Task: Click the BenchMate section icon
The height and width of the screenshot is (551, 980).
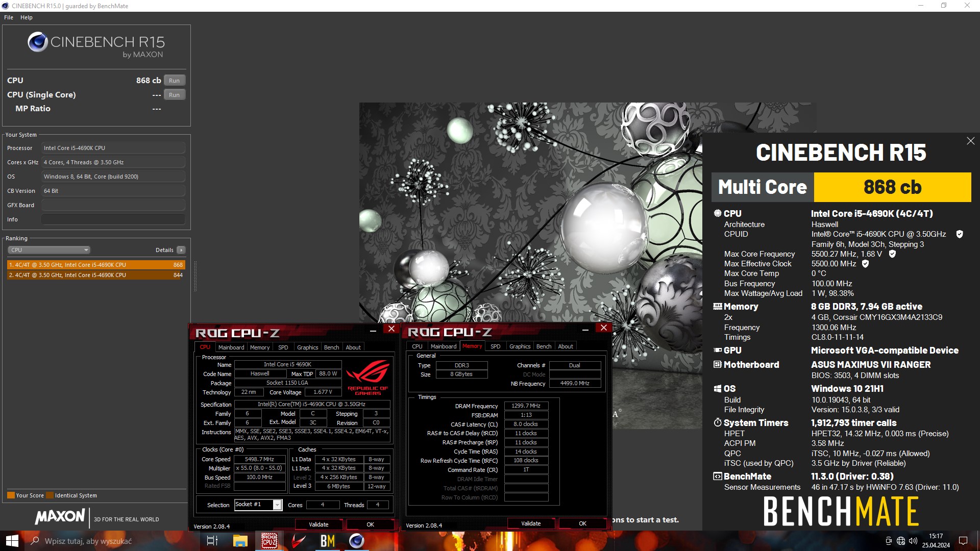Action: click(x=718, y=477)
